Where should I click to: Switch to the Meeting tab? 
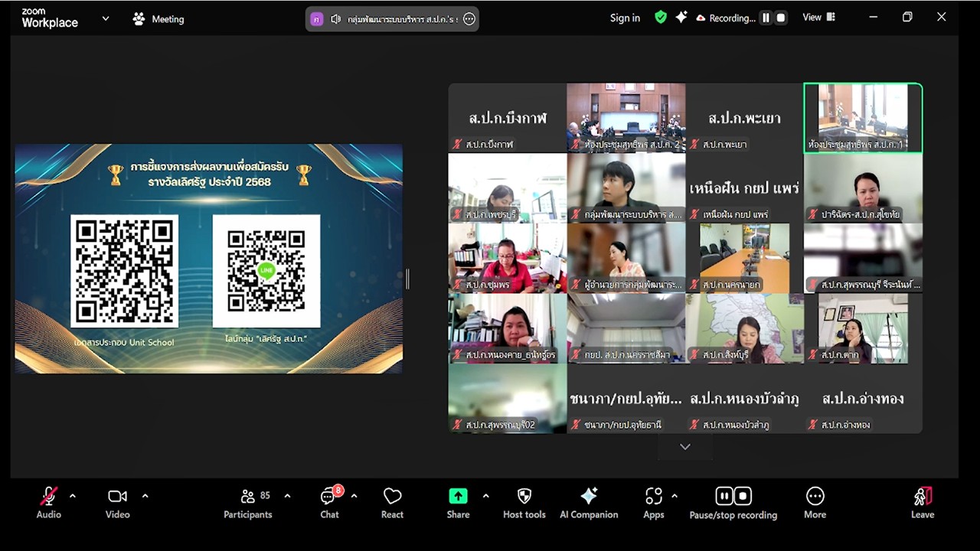[x=158, y=19]
